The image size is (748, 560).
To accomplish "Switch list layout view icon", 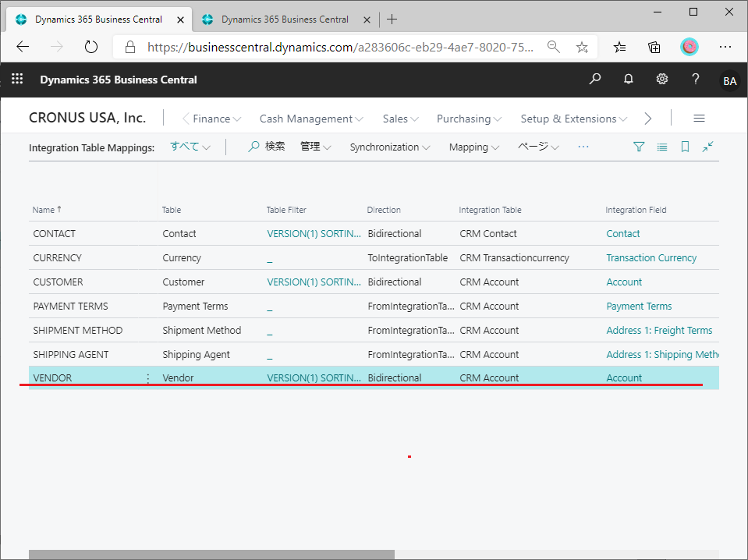I will point(661,147).
